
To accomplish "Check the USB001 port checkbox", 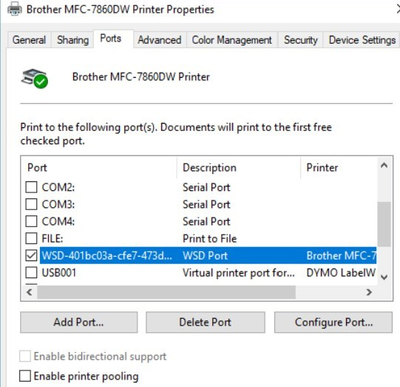I will pos(31,273).
